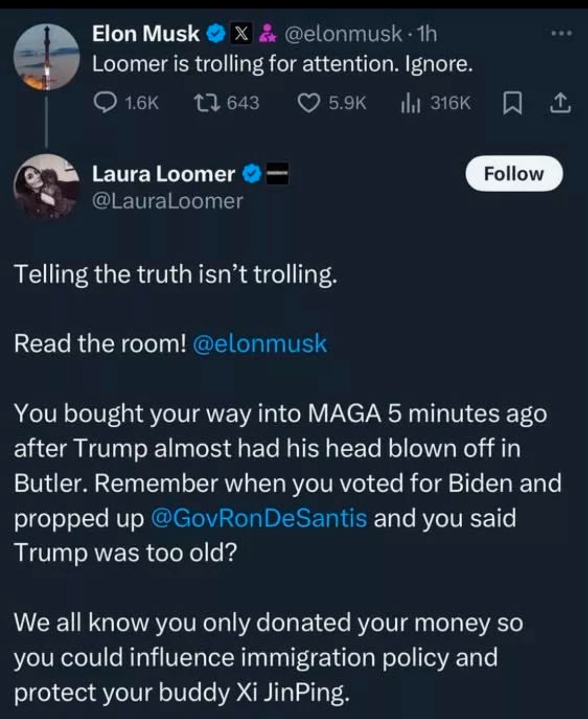This screenshot has height=719, width=588.
Task: Click the Elon Musk display name
Action: pos(146,34)
